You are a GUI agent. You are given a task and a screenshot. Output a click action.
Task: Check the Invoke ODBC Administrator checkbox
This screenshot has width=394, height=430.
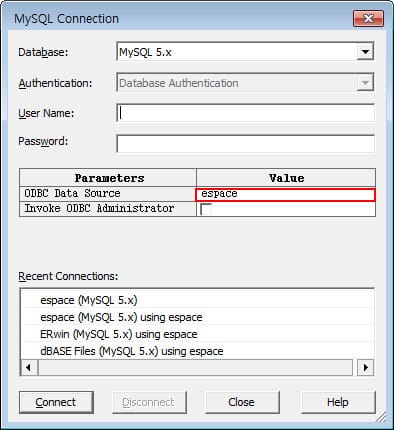[x=206, y=209]
